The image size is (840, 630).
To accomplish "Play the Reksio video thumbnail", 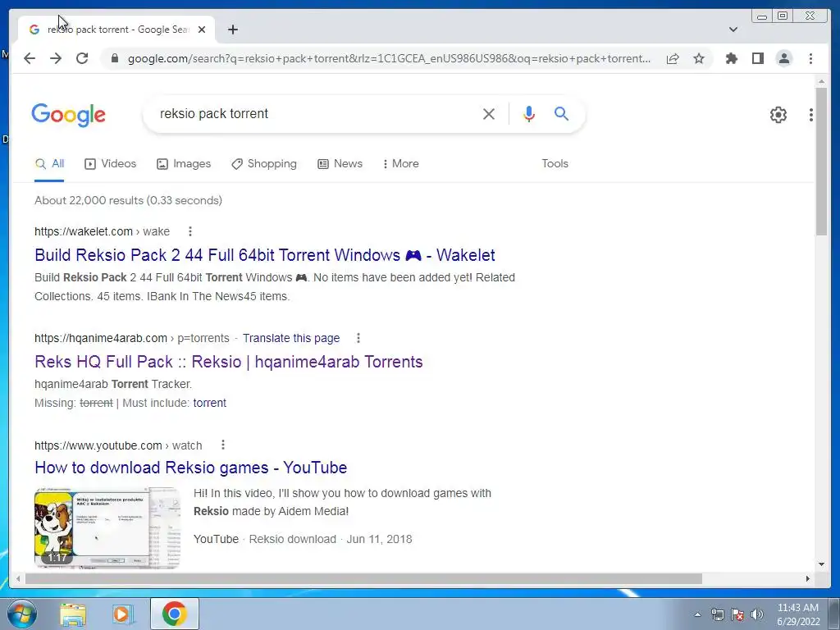I will click(107, 527).
